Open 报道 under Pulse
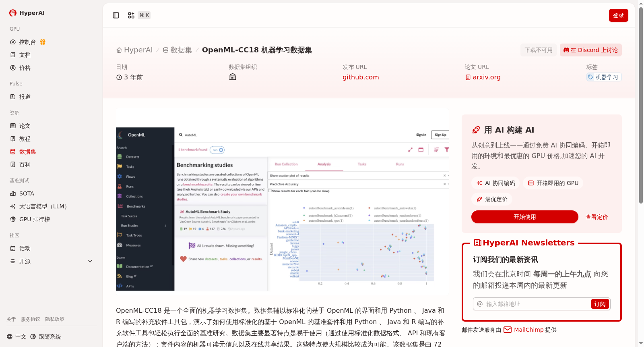This screenshot has width=644, height=347. (25, 97)
